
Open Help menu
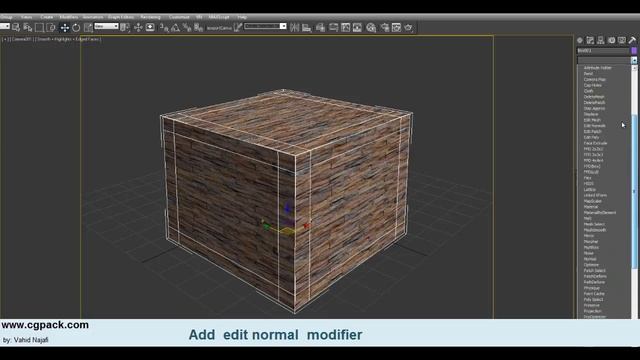click(x=242, y=17)
